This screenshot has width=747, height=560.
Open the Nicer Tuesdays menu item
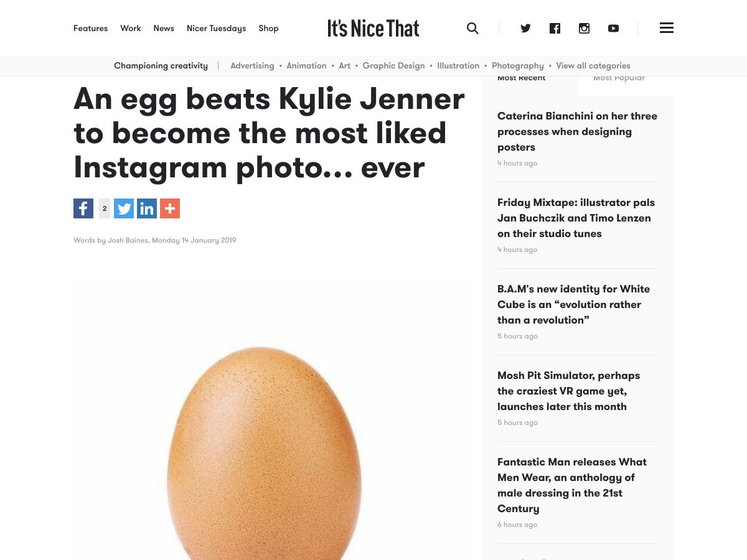tap(216, 28)
